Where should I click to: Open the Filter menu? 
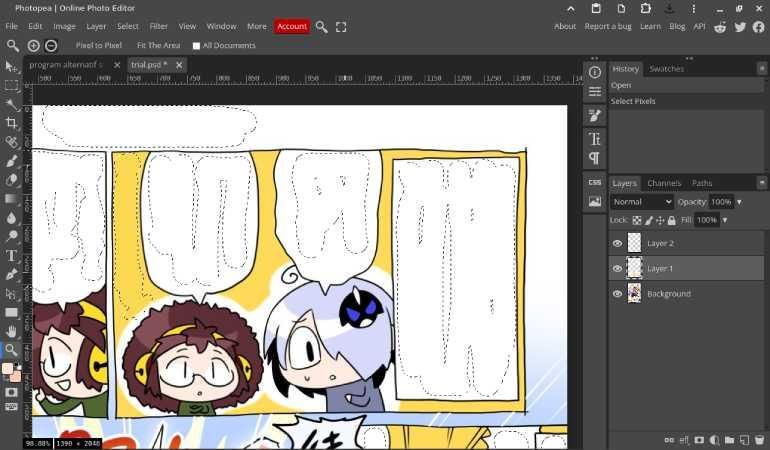pyautogui.click(x=158, y=26)
